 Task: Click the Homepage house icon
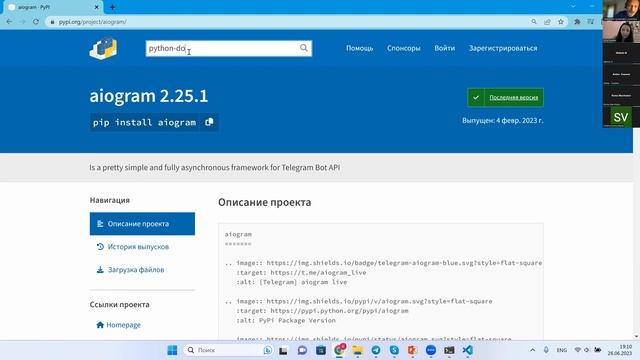[100, 325]
